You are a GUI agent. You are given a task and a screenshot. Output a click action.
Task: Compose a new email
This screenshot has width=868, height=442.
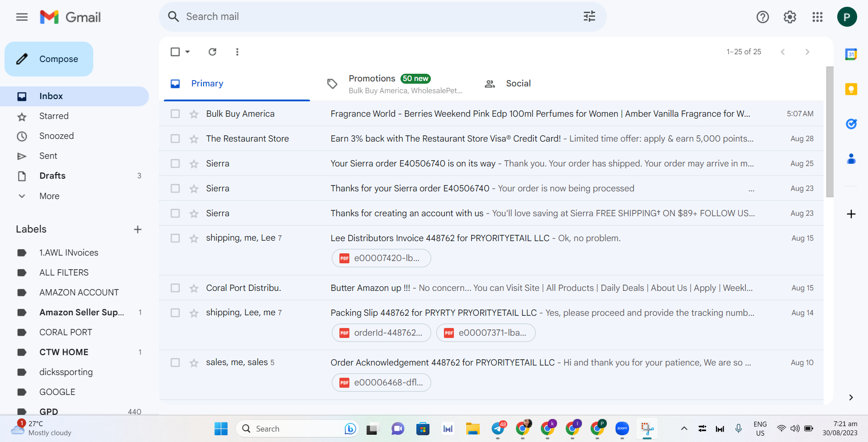49,59
